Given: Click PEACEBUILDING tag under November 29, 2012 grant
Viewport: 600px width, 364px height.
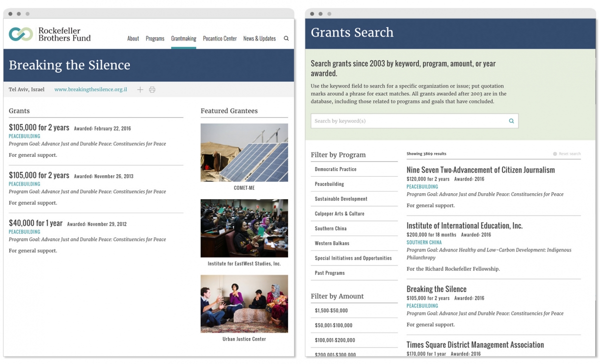Looking at the screenshot, I should (24, 232).
